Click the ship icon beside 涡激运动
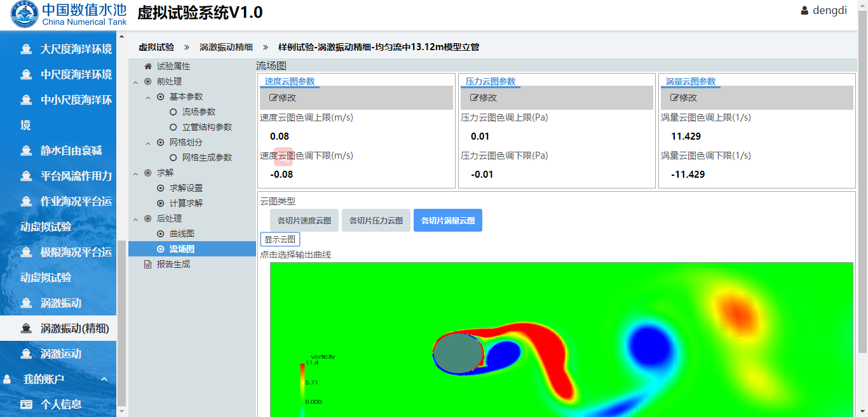Viewport: 868px width, 417px height. point(26,354)
